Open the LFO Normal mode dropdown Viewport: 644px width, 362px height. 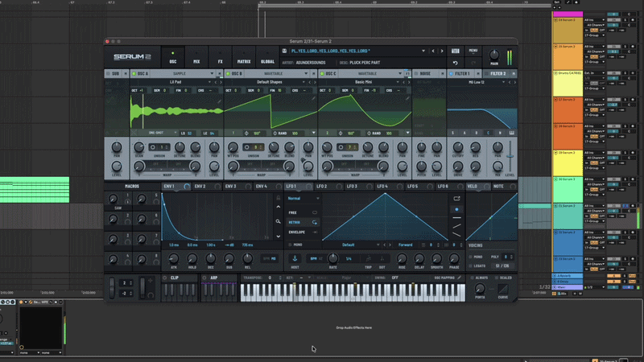303,199
